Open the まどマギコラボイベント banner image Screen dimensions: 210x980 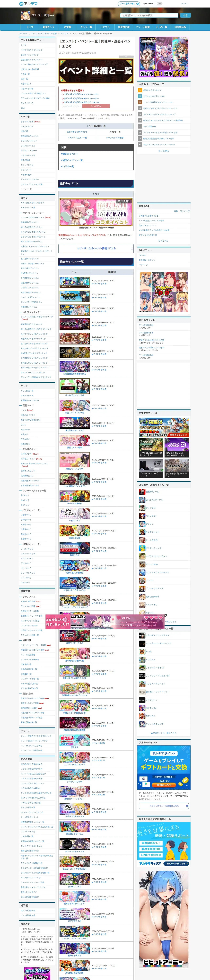click(x=96, y=212)
